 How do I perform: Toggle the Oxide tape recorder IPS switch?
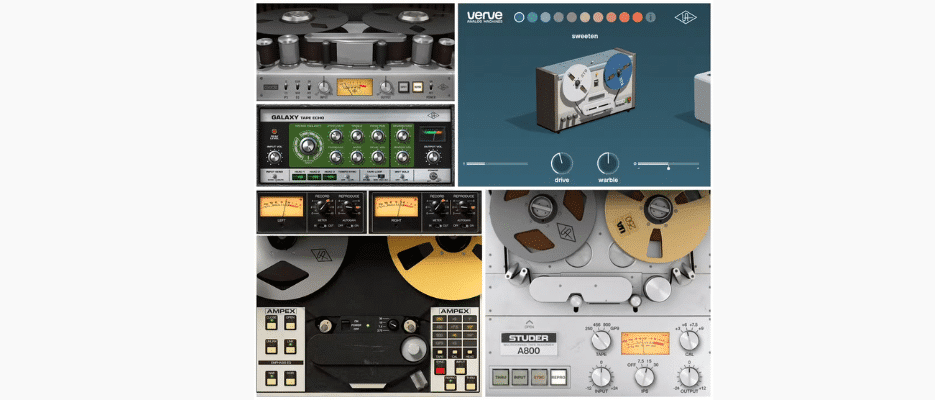coord(286,86)
